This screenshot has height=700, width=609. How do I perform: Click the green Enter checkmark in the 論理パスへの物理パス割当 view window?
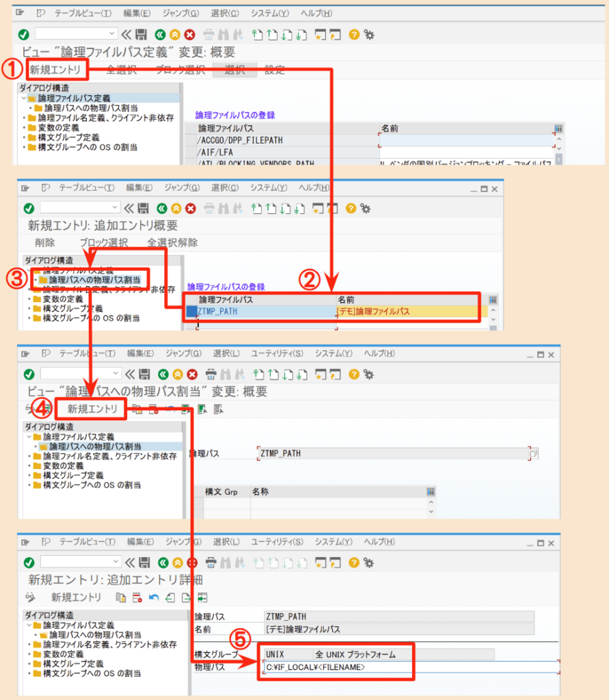click(x=29, y=374)
